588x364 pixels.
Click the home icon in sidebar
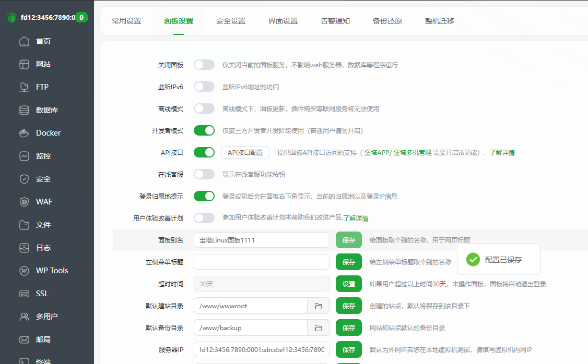point(24,42)
